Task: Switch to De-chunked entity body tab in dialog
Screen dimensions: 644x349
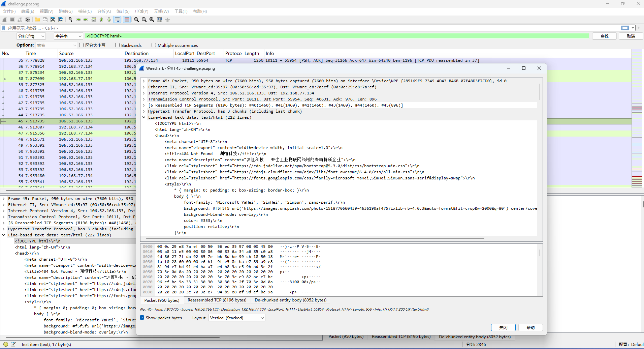Action: 290,300
